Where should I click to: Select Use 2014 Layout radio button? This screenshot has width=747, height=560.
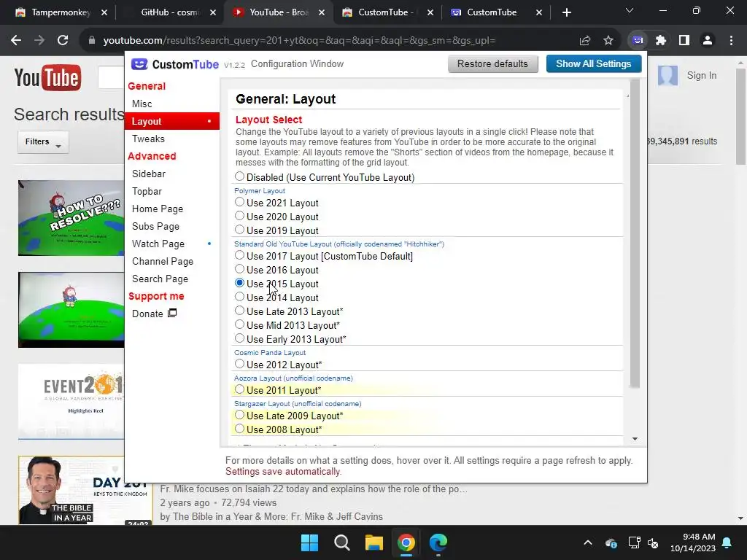239,297
